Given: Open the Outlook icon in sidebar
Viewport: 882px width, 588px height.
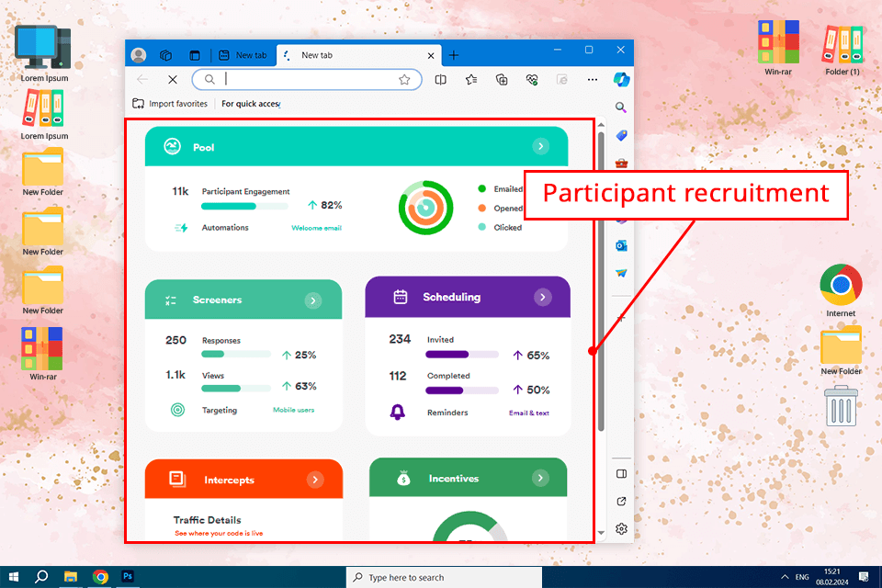Looking at the screenshot, I should point(622,246).
